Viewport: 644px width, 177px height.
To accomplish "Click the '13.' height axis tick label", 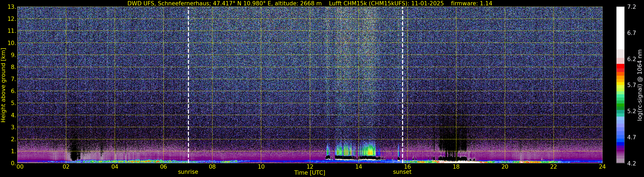I will point(12,7).
